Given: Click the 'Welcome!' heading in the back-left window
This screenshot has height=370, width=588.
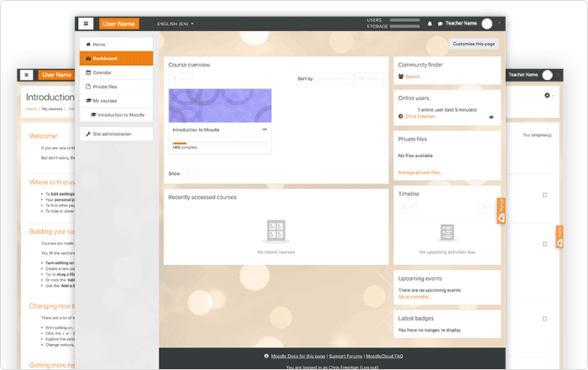Looking at the screenshot, I should tap(44, 136).
